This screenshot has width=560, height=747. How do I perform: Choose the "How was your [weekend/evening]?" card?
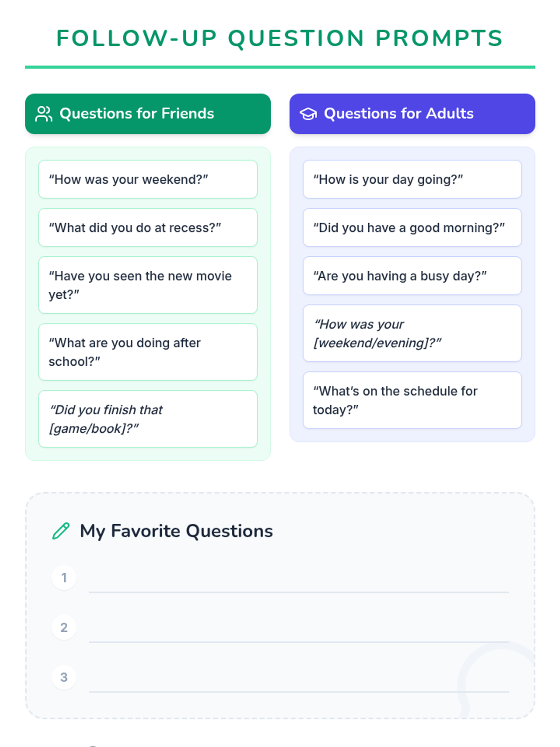tap(412, 333)
